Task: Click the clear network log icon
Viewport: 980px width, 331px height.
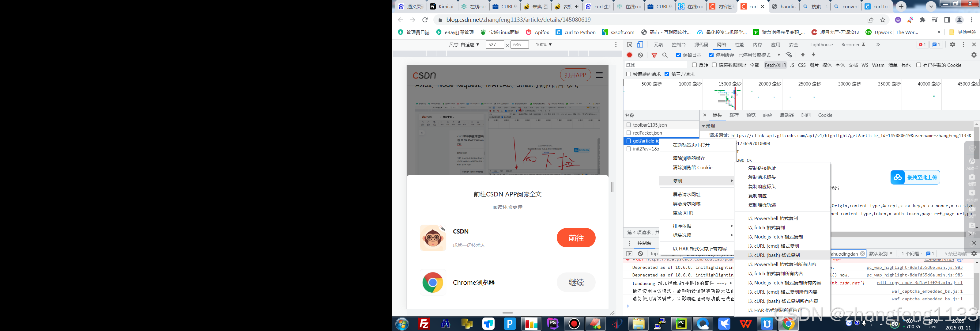Action: (x=640, y=55)
